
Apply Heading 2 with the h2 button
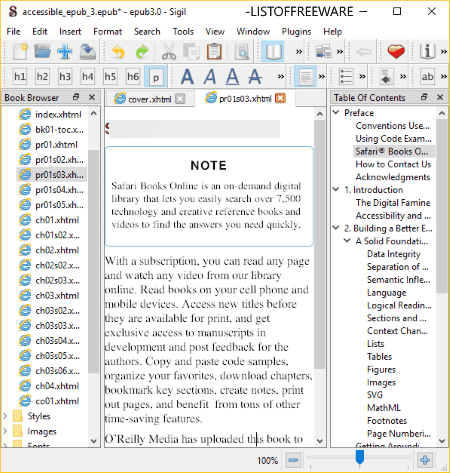click(x=42, y=77)
